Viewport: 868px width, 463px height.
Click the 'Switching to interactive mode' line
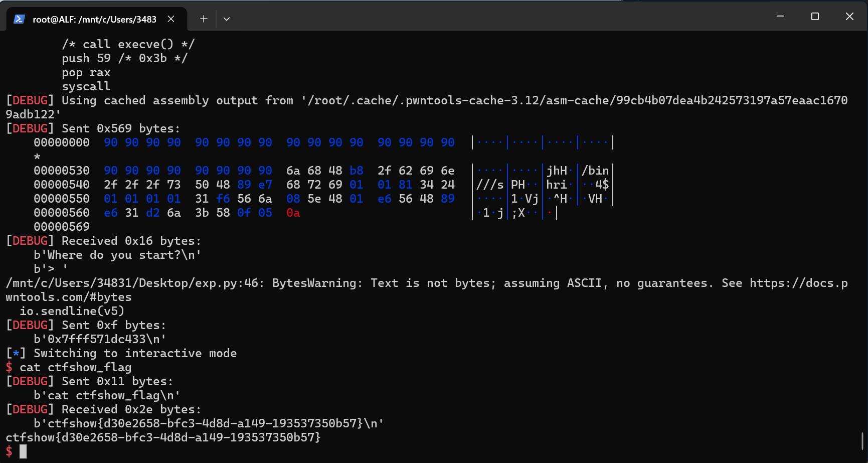[x=121, y=353]
